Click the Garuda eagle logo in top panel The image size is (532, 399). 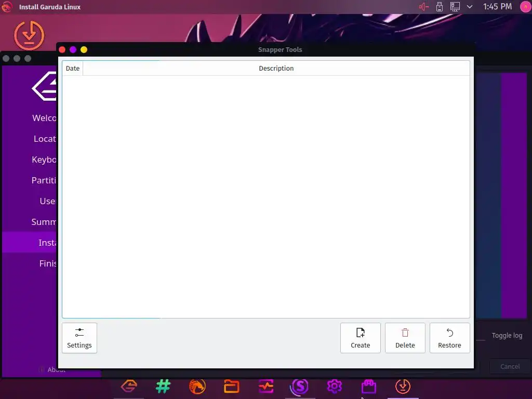coord(6,7)
